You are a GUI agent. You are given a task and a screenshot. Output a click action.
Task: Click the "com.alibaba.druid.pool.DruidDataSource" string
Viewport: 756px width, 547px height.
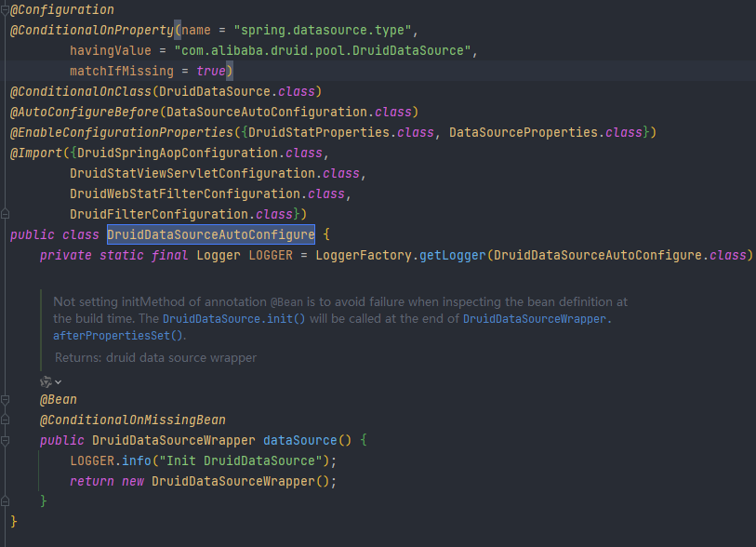(x=323, y=50)
